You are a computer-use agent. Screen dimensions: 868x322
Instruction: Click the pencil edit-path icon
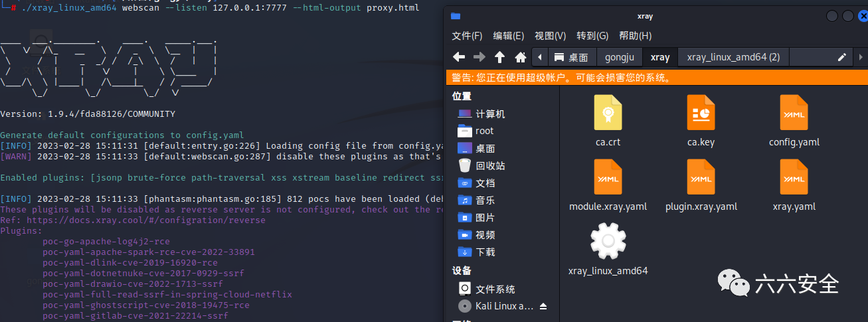point(842,57)
